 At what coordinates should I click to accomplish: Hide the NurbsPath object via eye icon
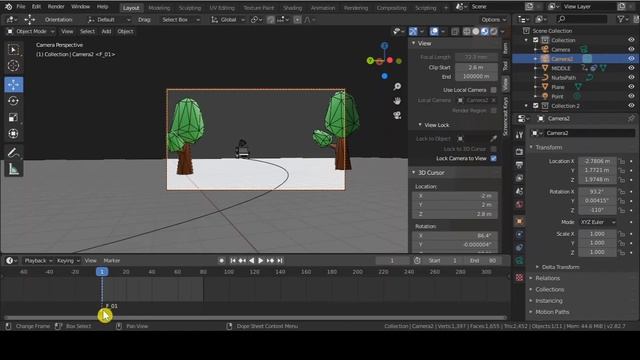(x=631, y=78)
